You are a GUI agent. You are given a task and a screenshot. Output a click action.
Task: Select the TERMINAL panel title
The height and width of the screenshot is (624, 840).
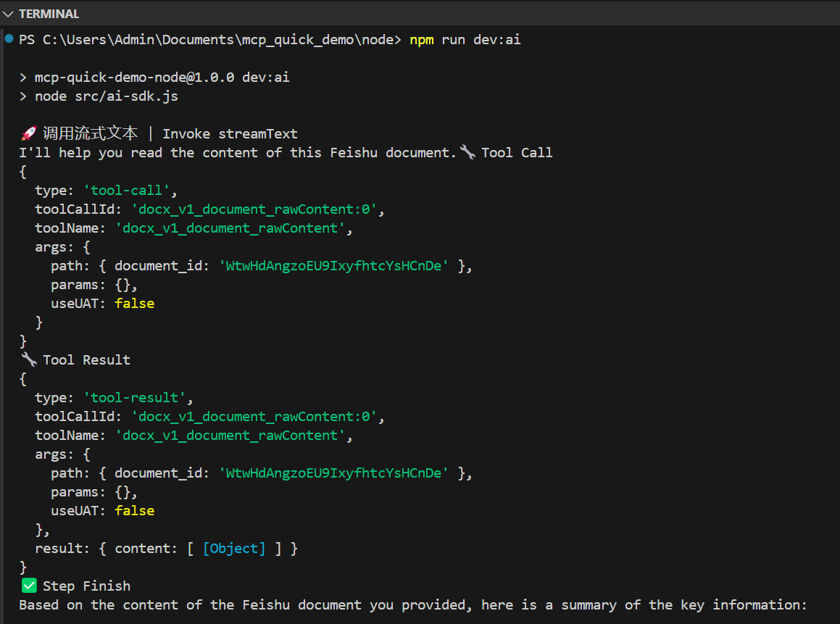pyautogui.click(x=49, y=14)
